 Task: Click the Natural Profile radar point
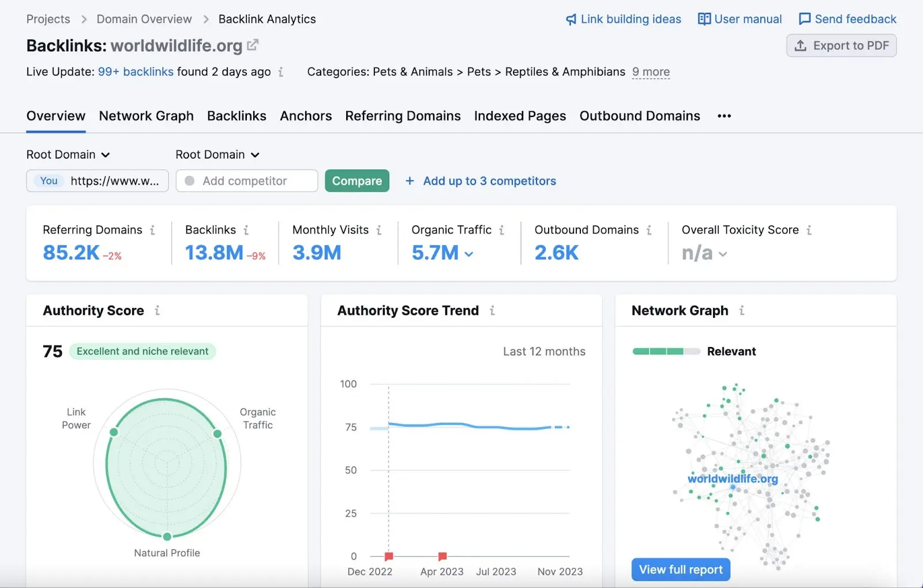(167, 537)
